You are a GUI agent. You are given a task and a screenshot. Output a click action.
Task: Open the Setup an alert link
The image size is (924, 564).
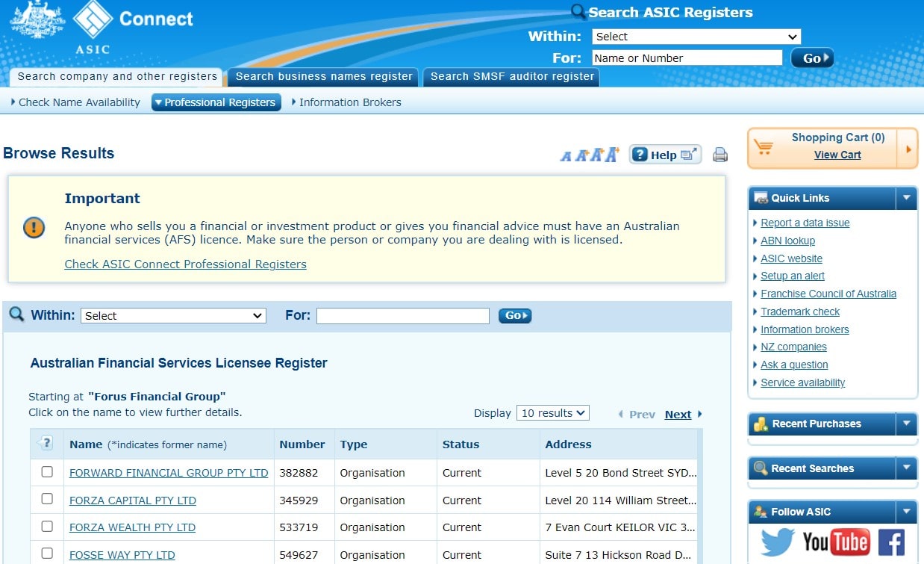coord(793,276)
